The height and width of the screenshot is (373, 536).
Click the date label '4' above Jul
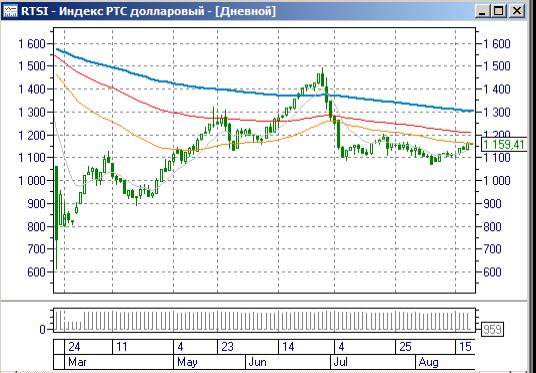pyautogui.click(x=341, y=347)
